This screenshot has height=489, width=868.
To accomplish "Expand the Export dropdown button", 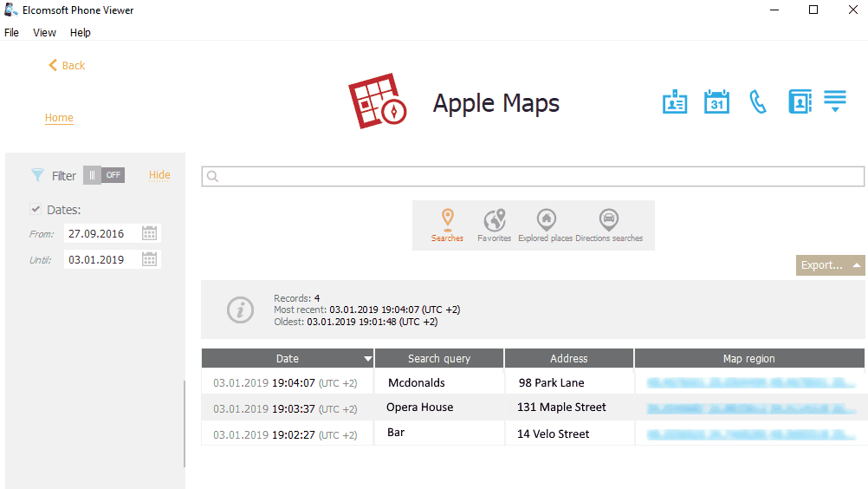I will 830,265.
